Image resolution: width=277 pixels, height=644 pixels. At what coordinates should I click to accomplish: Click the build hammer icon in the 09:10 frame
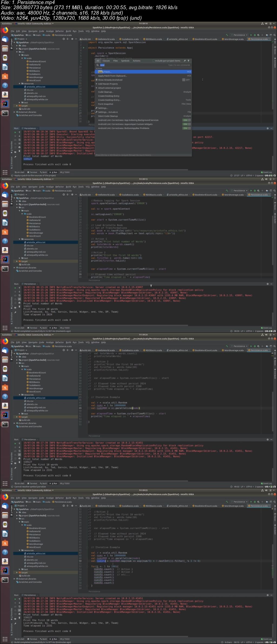tap(227, 35)
